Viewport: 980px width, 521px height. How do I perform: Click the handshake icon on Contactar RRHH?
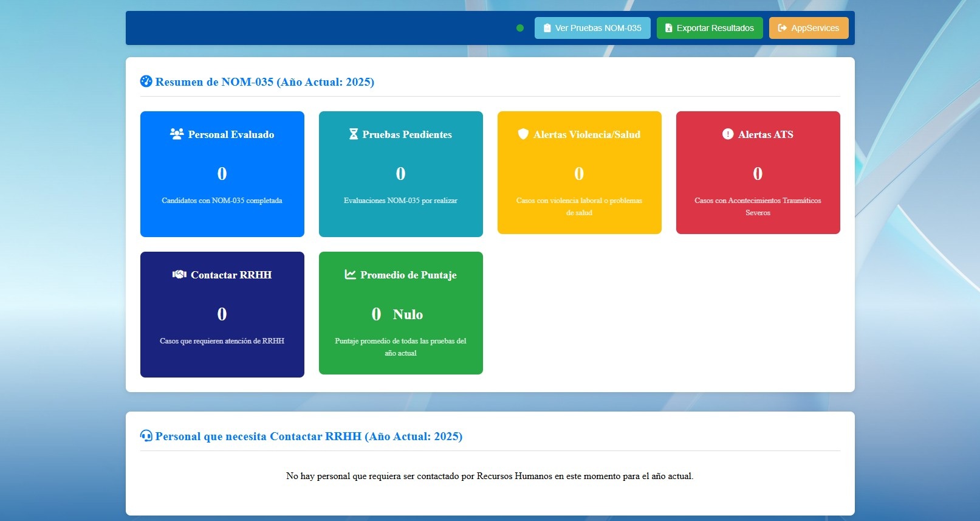(x=179, y=274)
